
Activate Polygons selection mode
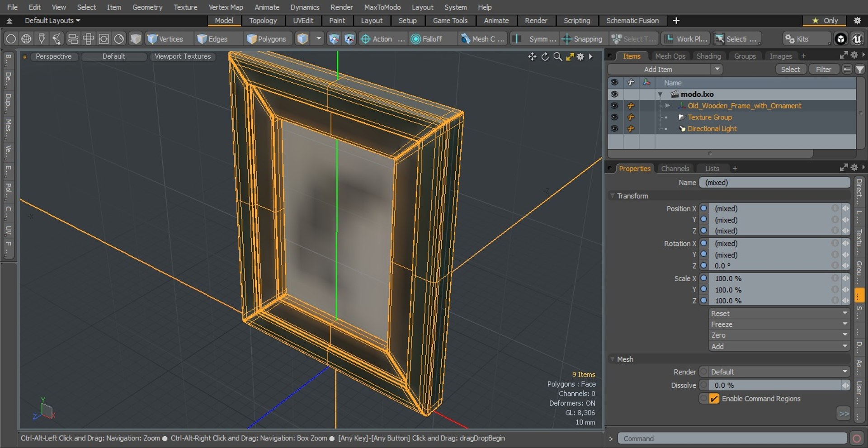(268, 39)
